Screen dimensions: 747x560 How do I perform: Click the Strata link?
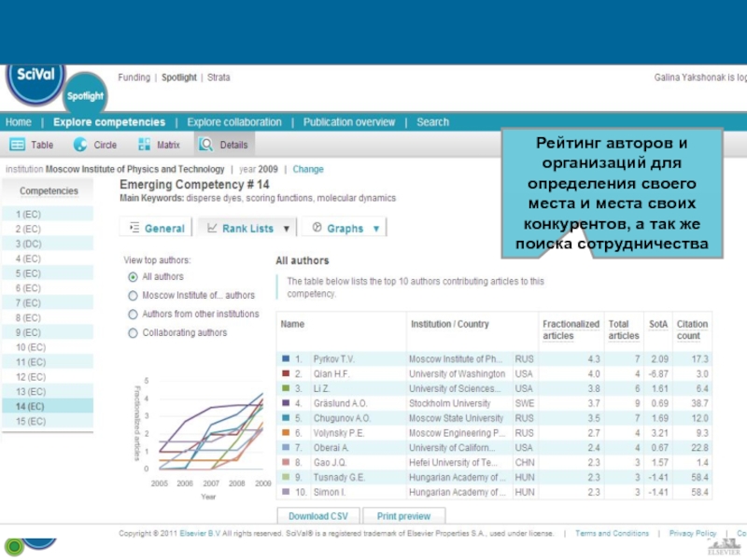click(218, 77)
